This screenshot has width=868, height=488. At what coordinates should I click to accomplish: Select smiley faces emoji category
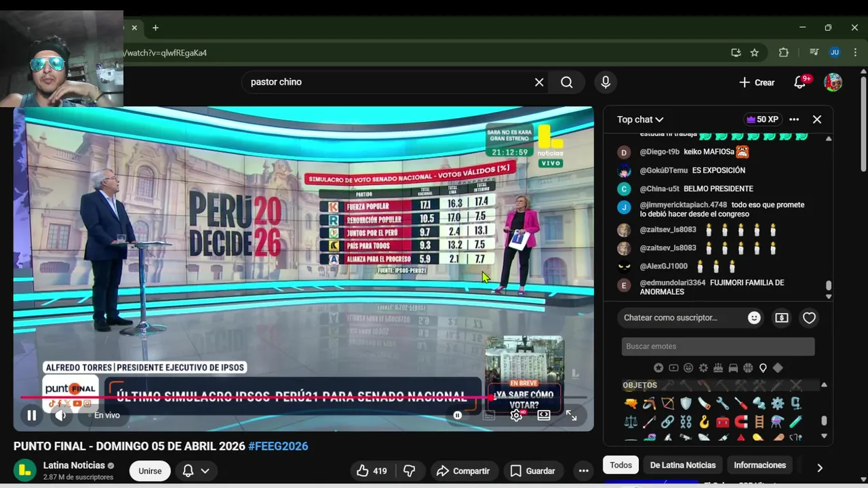[688, 368]
